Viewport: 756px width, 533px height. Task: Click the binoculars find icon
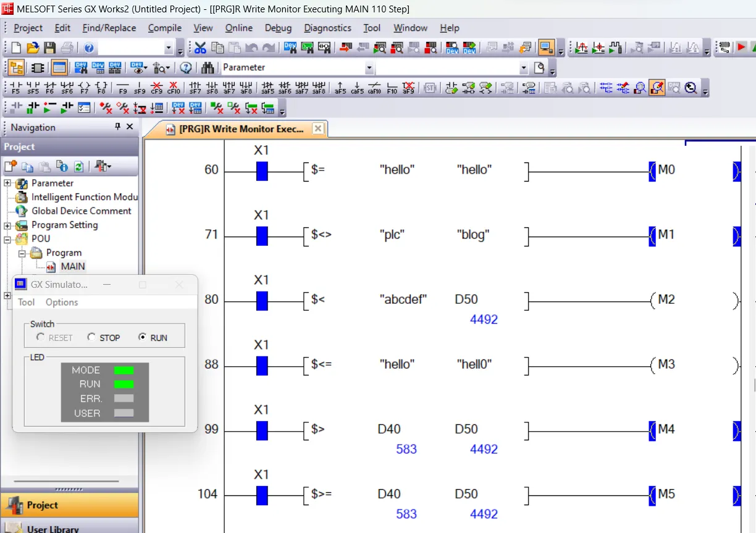[x=208, y=67]
